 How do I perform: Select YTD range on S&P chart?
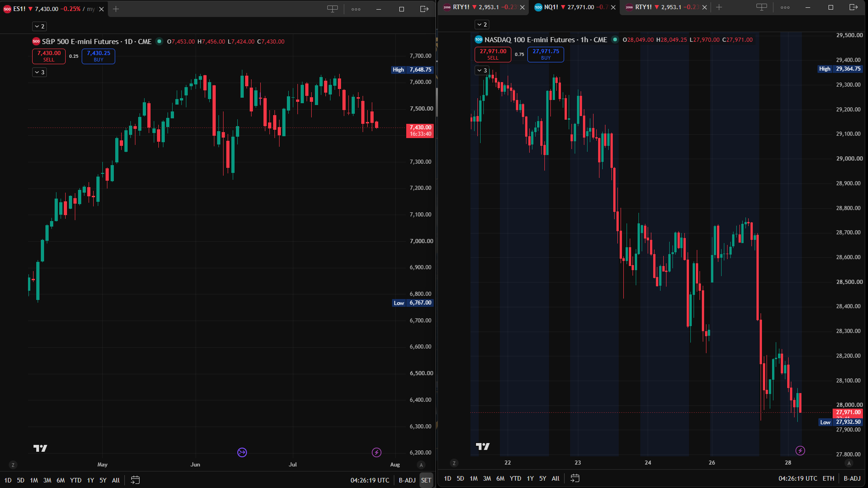[x=76, y=480]
